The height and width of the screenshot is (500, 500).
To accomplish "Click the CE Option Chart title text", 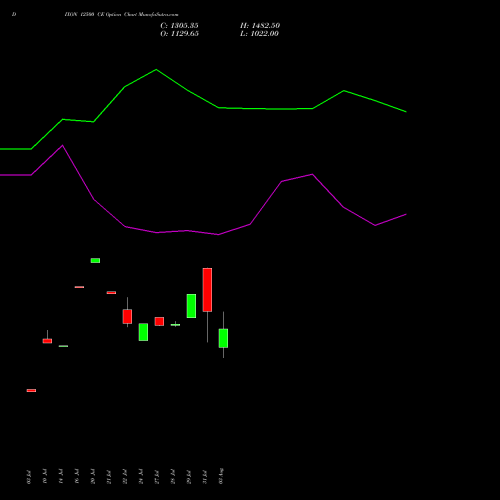I will click(x=121, y=15).
